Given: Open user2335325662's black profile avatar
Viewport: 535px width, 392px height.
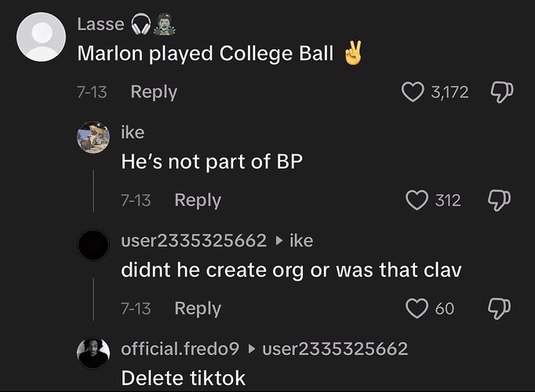Looking at the screenshot, I should click(93, 245).
